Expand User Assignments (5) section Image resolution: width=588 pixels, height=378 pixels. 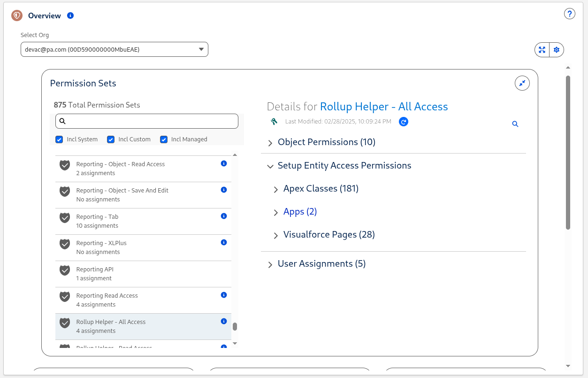(x=270, y=265)
